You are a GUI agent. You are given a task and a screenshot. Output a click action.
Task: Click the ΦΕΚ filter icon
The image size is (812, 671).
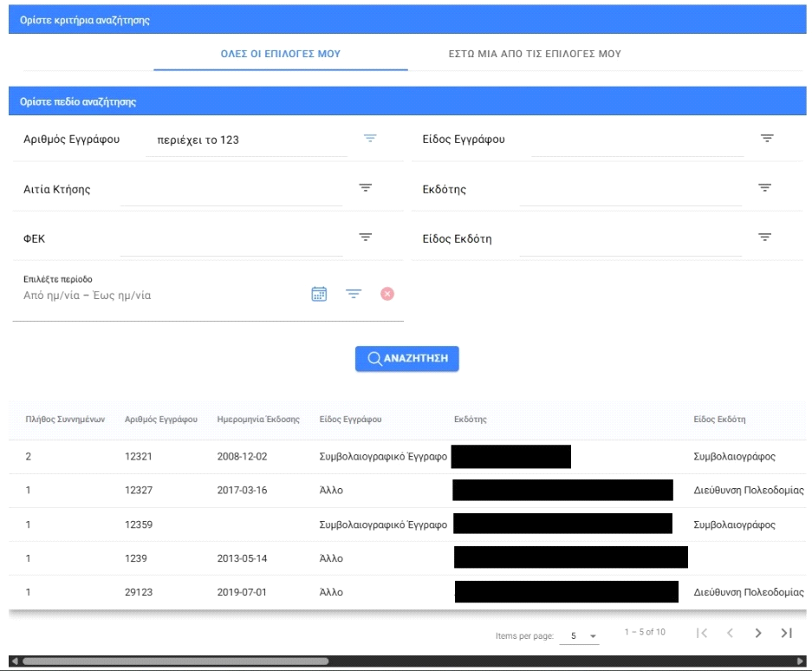click(366, 238)
